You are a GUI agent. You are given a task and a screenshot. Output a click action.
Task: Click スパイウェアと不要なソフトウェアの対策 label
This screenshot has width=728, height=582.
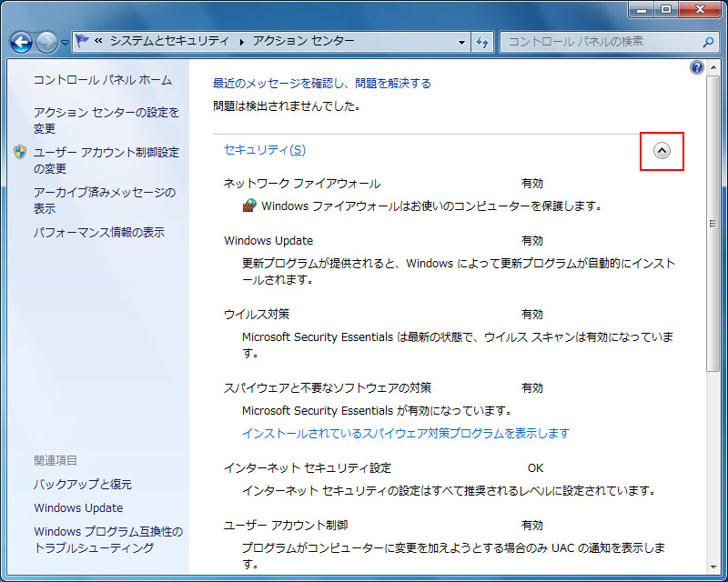[328, 387]
